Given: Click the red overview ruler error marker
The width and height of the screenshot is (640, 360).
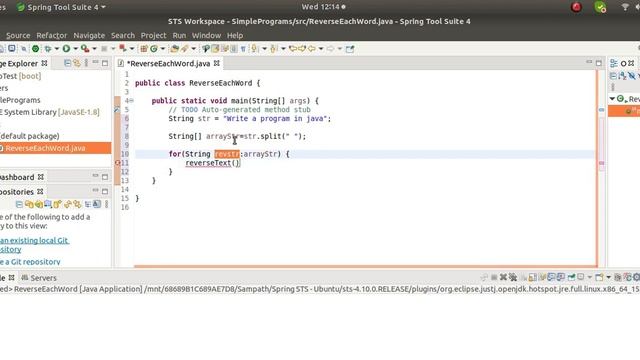Looking at the screenshot, I should (x=601, y=163).
